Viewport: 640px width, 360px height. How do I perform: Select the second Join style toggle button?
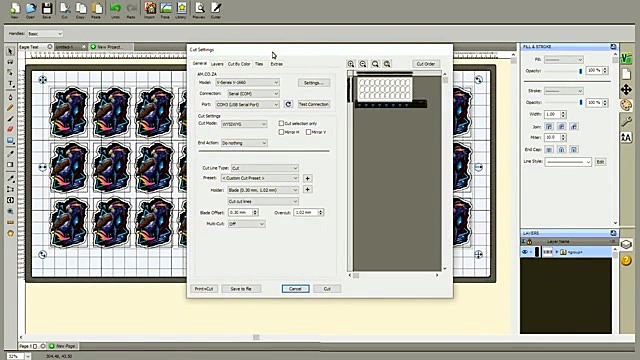point(561,127)
